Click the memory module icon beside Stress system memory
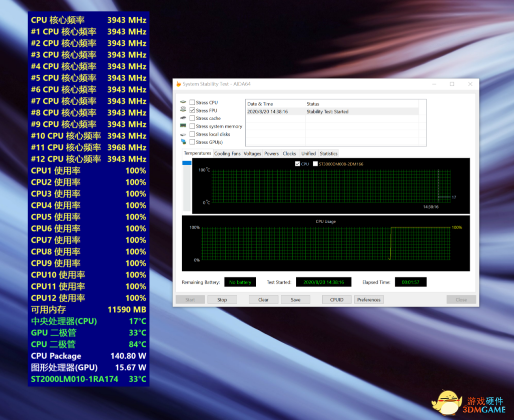514x420 pixels. [x=183, y=125]
